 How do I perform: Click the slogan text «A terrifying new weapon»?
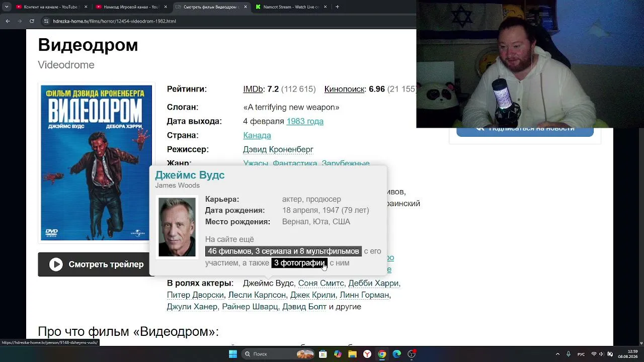[291, 107]
